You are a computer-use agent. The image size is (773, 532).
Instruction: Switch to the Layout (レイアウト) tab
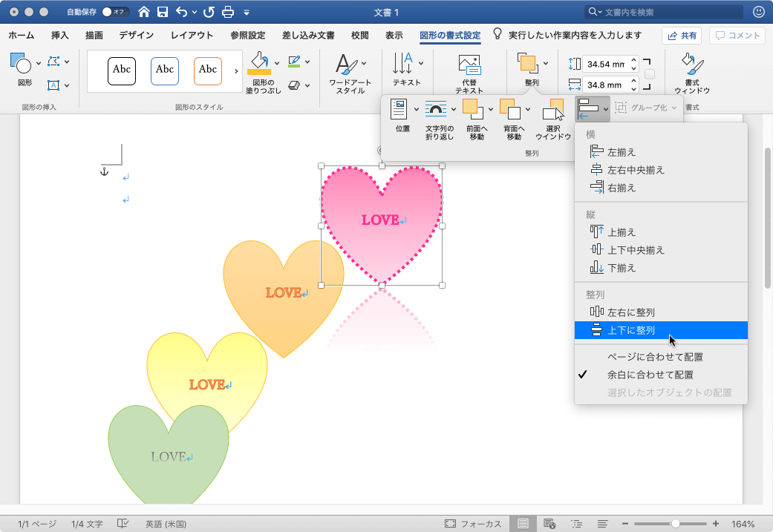coord(192,35)
